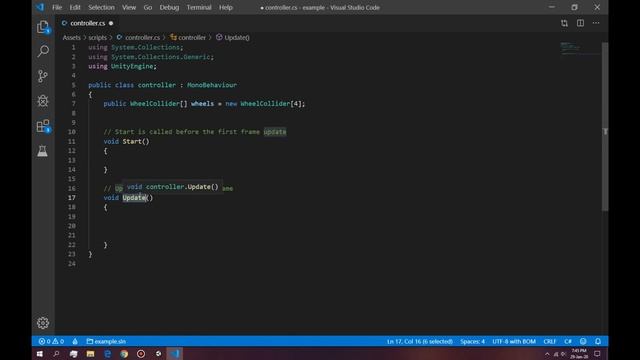Click line number 20 in gutter
Image resolution: width=640 pixels, height=360 pixels.
(x=72, y=226)
